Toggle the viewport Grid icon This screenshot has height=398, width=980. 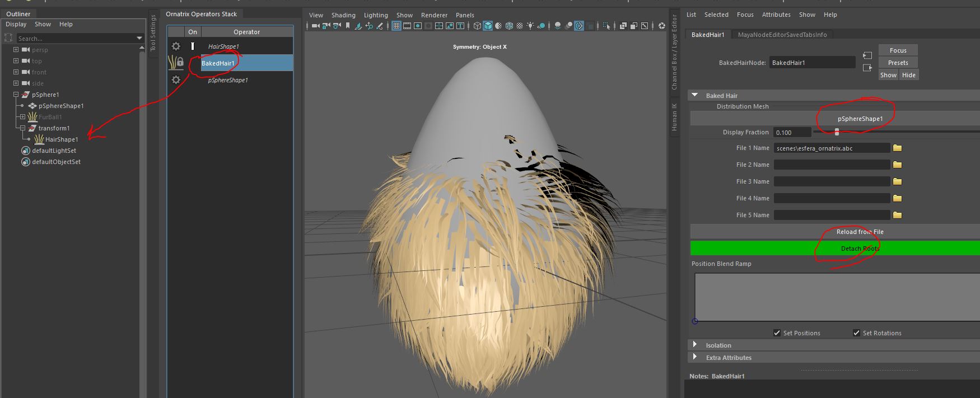pyautogui.click(x=396, y=26)
